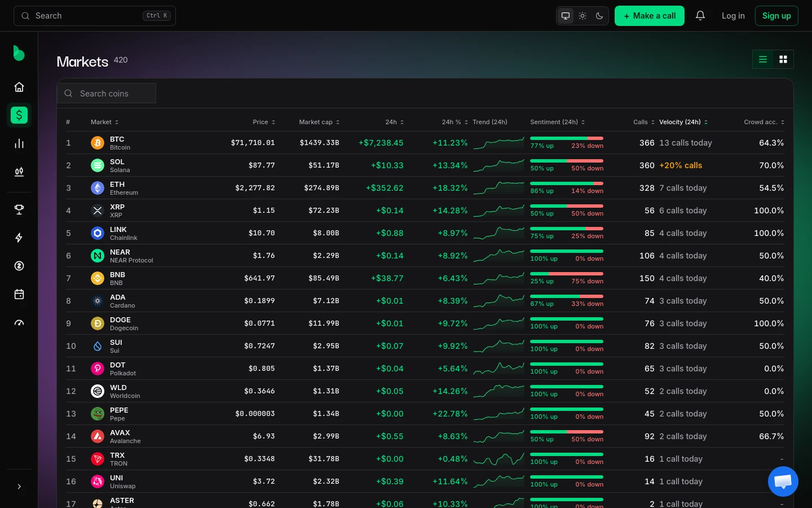Viewport: 812px width, 508px height.
Task: Click the Cardano coin icon
Action: click(x=98, y=301)
